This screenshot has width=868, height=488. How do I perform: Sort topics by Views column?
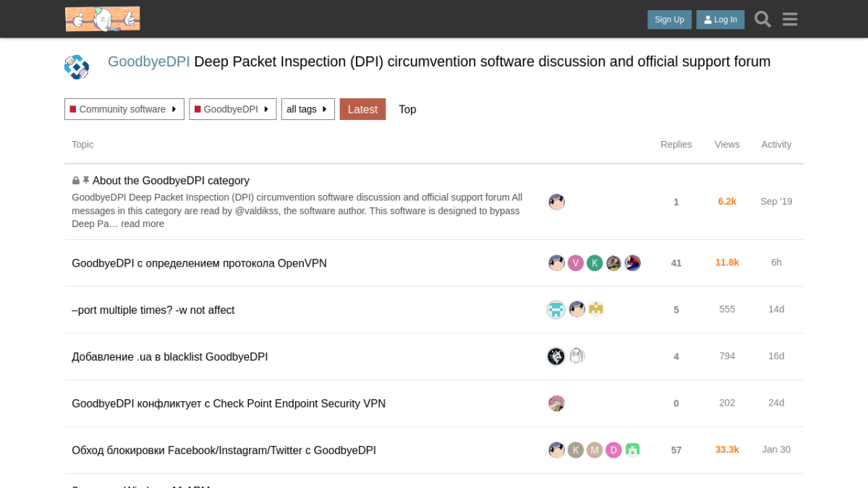click(727, 145)
